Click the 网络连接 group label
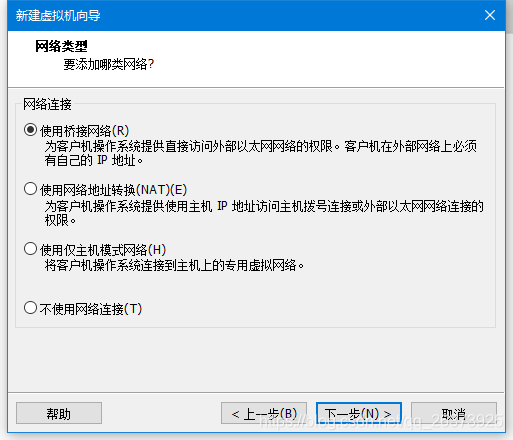The image size is (513, 440). click(47, 104)
